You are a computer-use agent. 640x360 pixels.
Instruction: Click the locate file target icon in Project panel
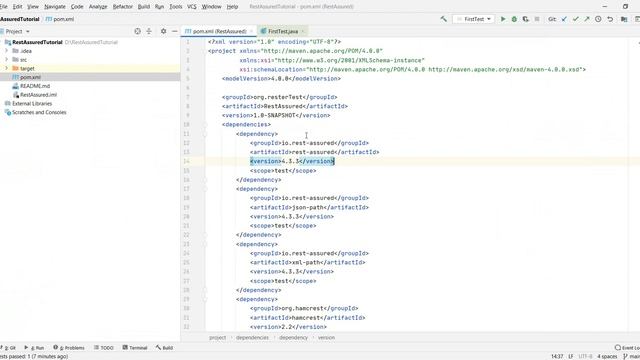point(138,31)
